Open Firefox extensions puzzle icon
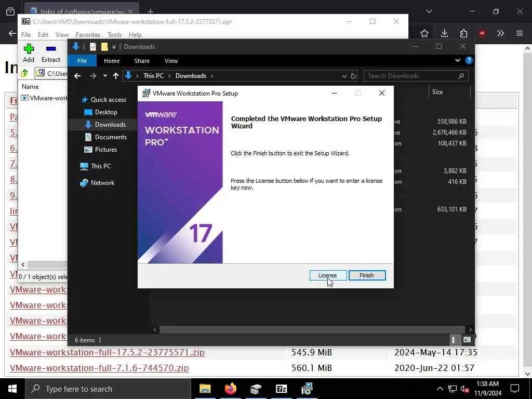This screenshot has height=399, width=532. [x=463, y=33]
